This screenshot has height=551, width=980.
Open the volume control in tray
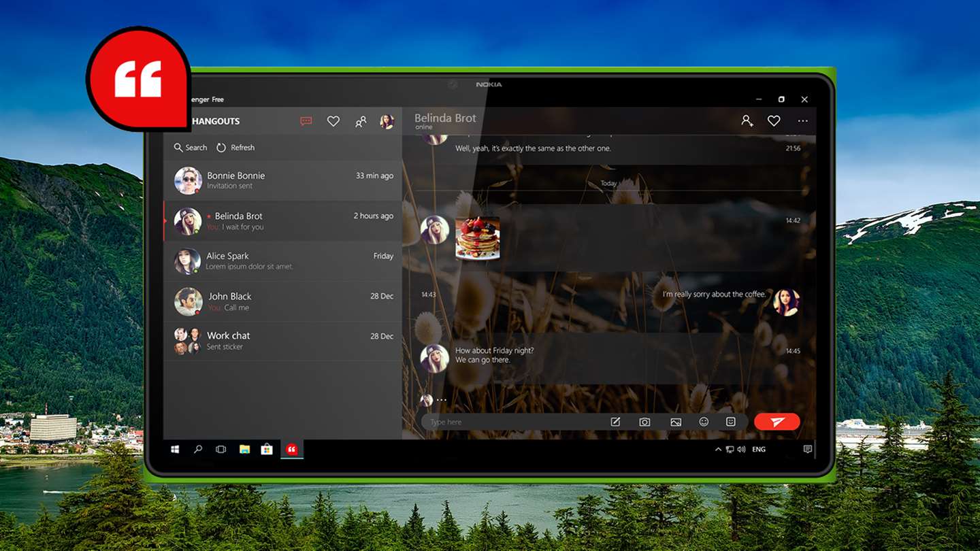(x=741, y=450)
